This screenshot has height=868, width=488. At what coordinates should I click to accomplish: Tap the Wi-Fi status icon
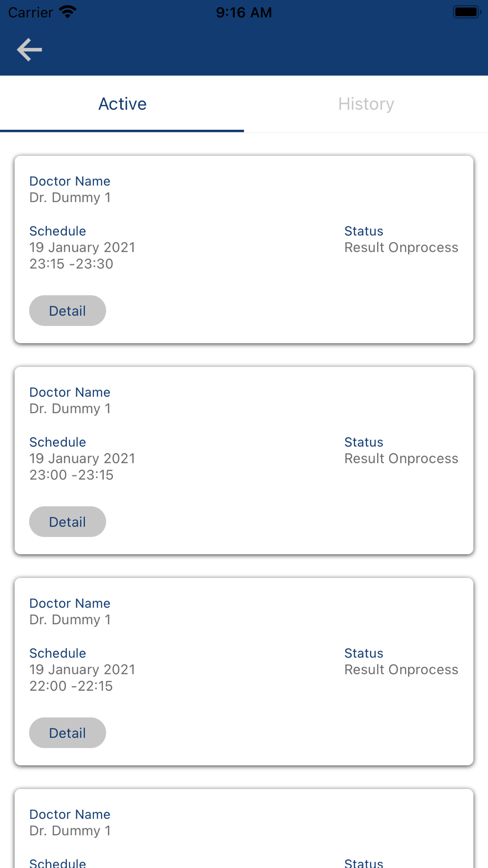(68, 12)
